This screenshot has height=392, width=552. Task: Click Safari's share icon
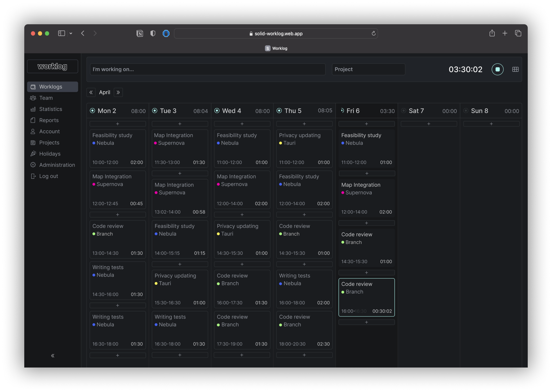click(x=492, y=33)
